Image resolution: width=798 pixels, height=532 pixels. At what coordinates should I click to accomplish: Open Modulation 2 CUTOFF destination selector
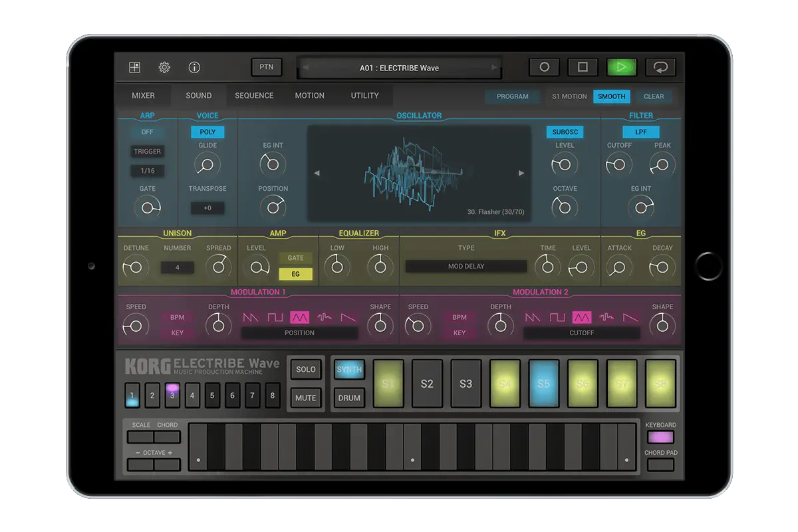click(x=582, y=332)
